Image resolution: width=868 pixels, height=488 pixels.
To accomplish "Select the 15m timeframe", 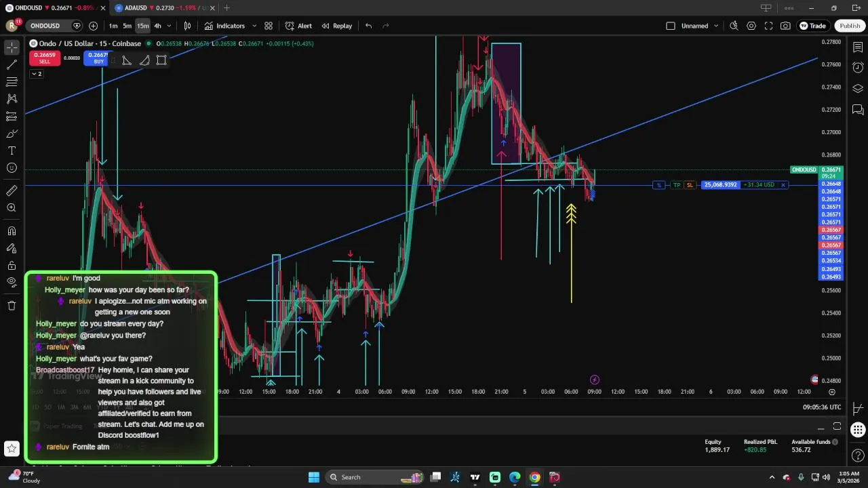I will (142, 26).
